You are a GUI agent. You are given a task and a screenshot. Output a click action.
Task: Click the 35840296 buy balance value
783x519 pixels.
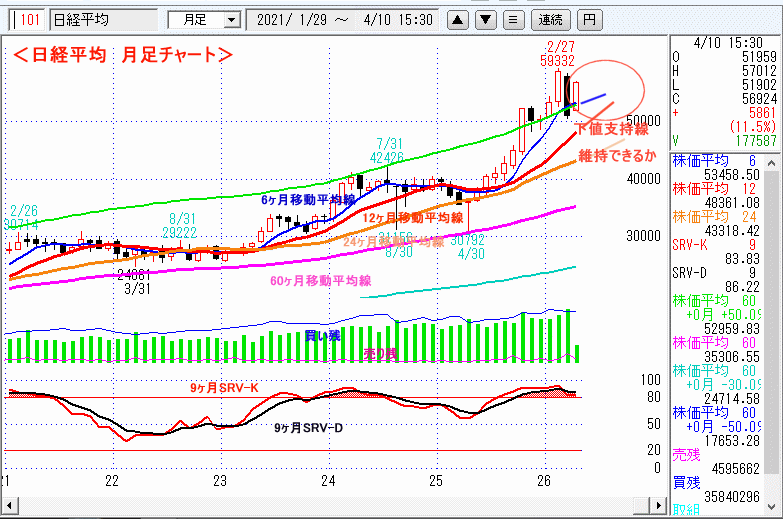pos(732,497)
